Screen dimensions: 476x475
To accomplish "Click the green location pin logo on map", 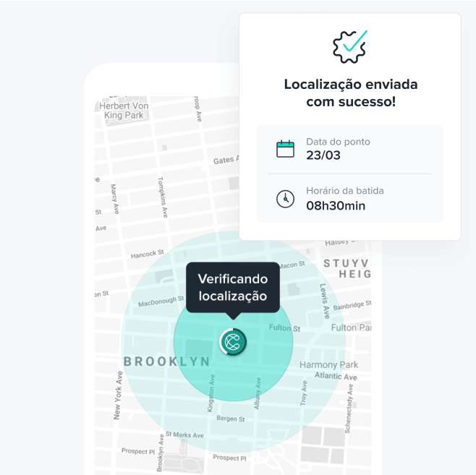I will pos(233,341).
